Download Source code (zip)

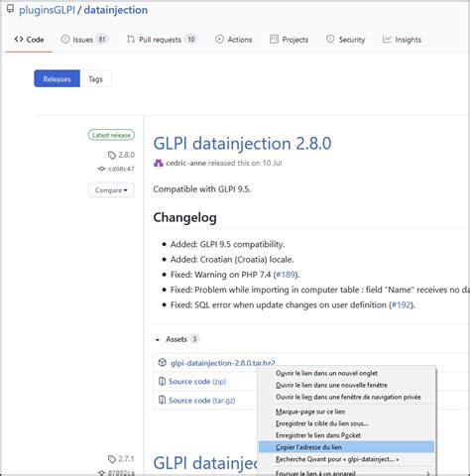[197, 382]
